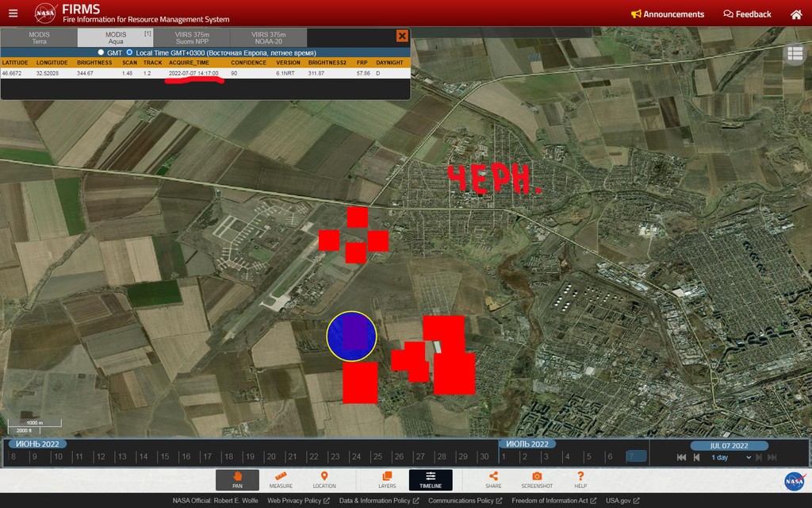Open the map layer list icon

click(x=795, y=53)
